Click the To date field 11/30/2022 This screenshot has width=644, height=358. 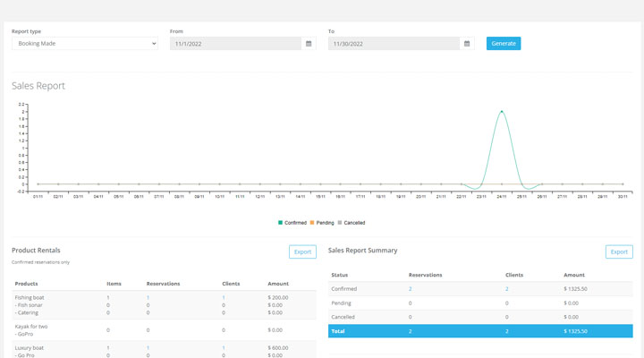[x=394, y=44]
